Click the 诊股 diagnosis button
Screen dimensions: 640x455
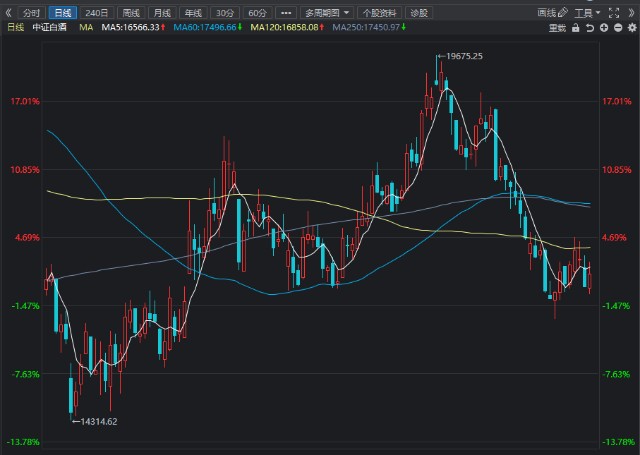point(420,13)
